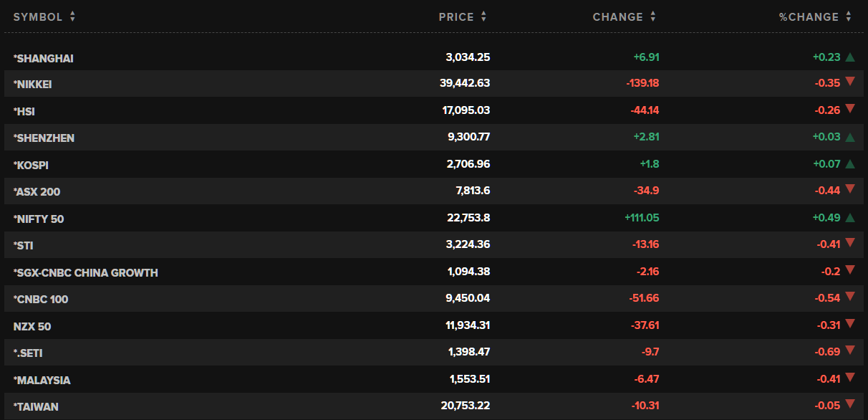Image resolution: width=868 pixels, height=420 pixels.
Task: Select Taiwan price 20,753.22
Action: tap(466, 406)
